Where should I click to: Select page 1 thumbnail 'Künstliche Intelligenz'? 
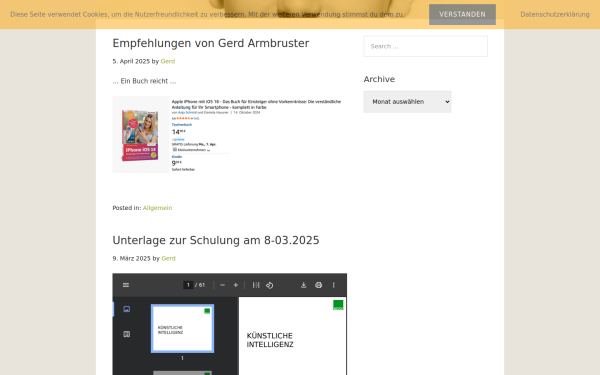[x=183, y=329]
